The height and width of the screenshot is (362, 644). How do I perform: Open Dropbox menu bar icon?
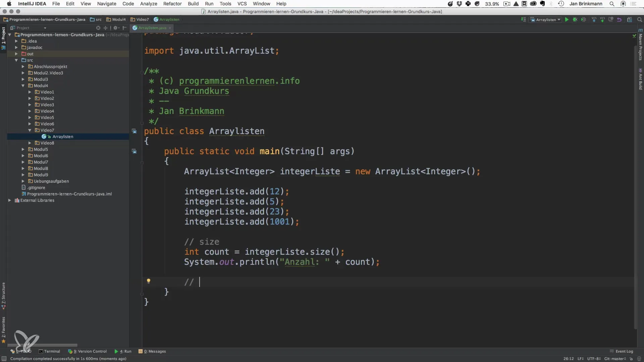pos(459,4)
